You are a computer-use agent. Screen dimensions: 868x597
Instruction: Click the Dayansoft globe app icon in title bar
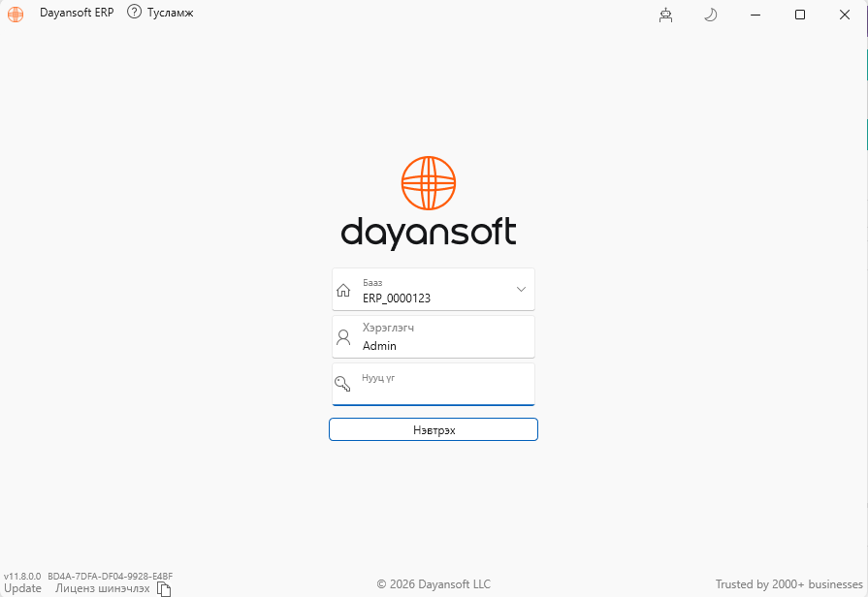16,14
